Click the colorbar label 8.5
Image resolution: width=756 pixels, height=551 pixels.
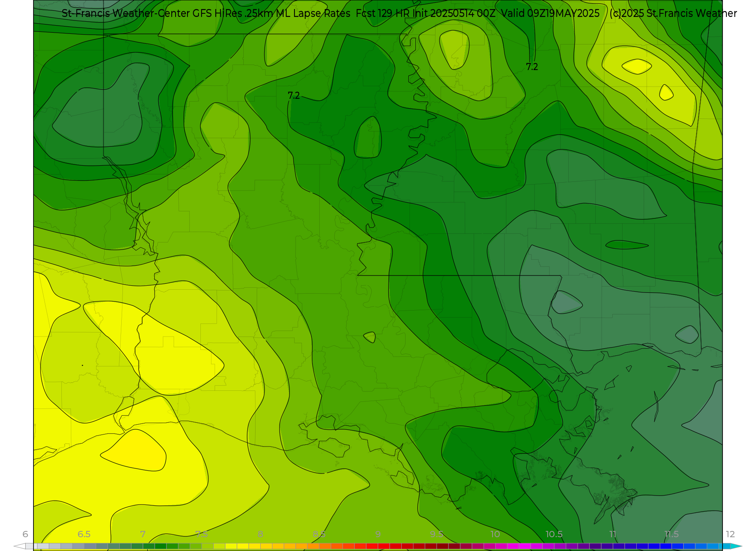point(319,534)
